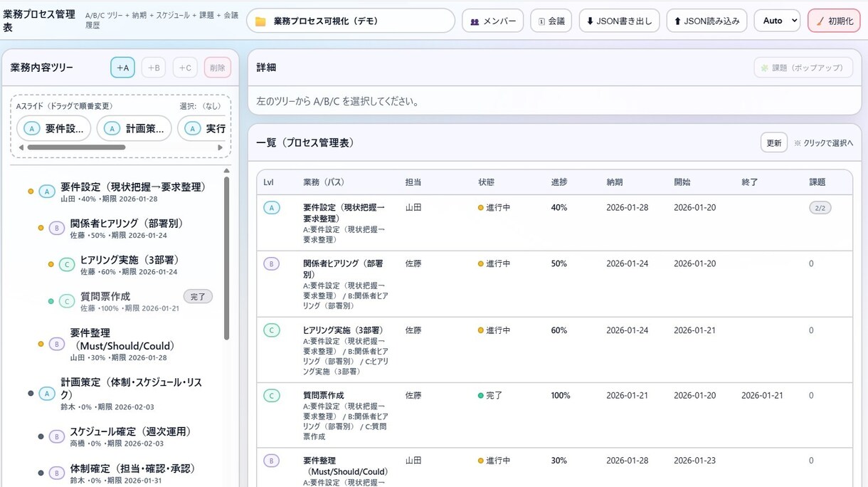Click the C badge beside 質問票作成 in tree
Screen dimensions: 868x487
click(67, 301)
